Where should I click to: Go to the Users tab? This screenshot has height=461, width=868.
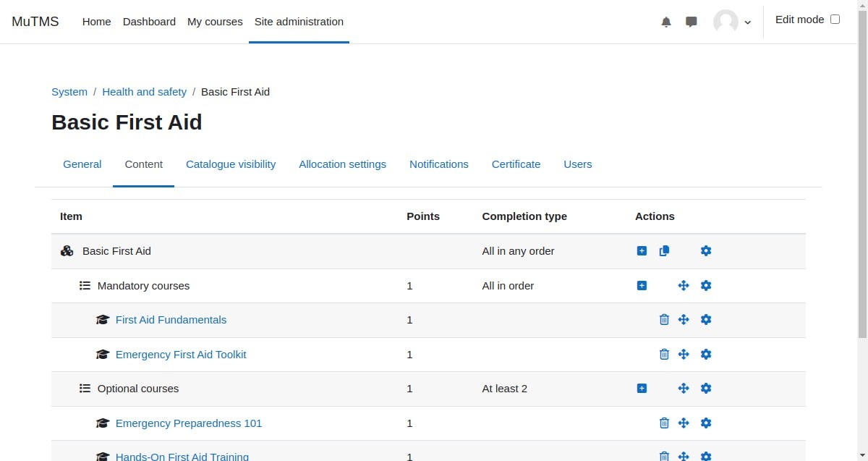pos(578,164)
